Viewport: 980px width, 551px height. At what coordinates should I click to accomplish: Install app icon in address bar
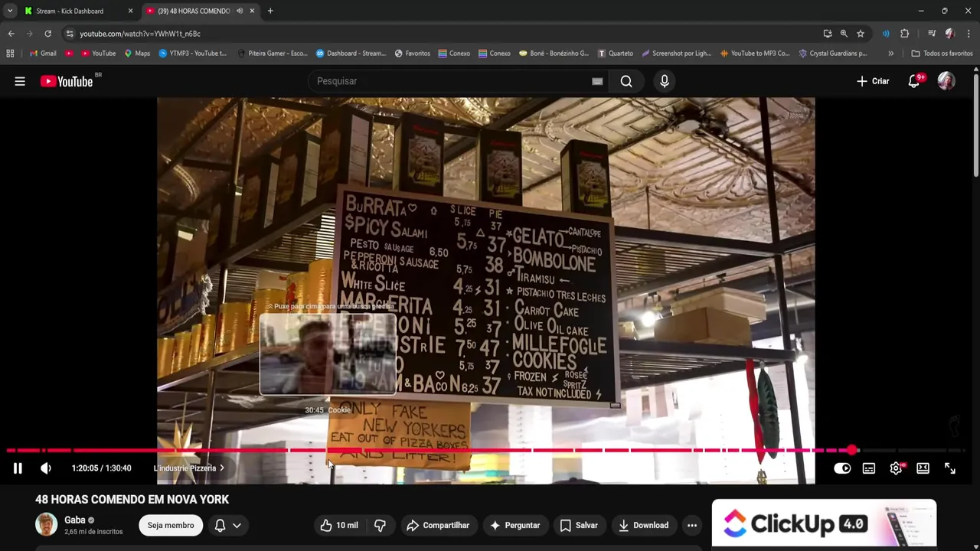click(828, 34)
